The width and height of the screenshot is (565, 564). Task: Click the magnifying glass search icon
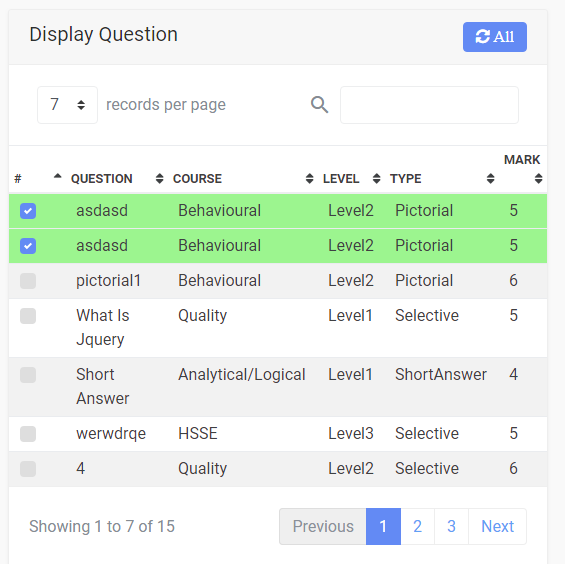pyautogui.click(x=319, y=105)
